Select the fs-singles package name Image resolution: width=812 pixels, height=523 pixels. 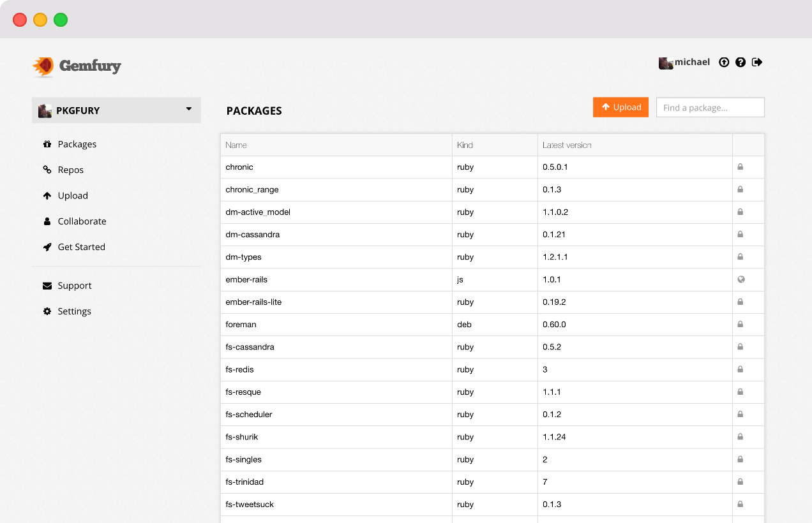(243, 460)
